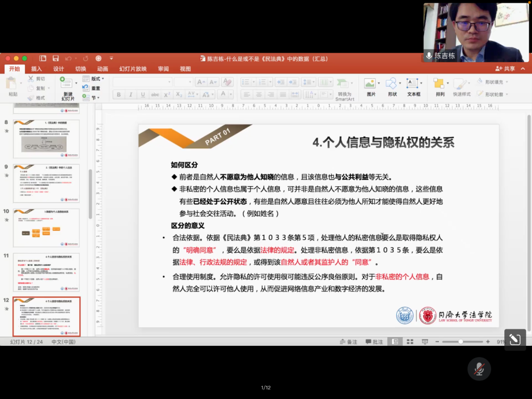Click the numbered list icon
The width and height of the screenshot is (532, 399).
(262, 82)
